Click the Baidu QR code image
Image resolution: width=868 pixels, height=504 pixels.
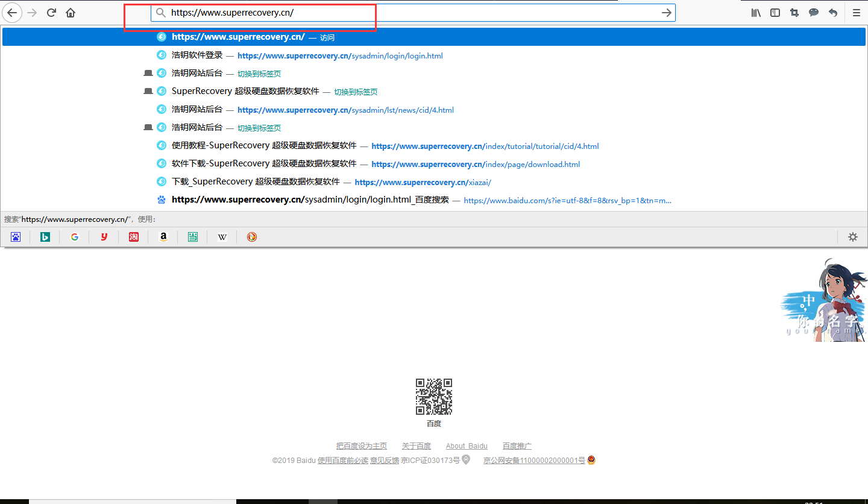[434, 397]
